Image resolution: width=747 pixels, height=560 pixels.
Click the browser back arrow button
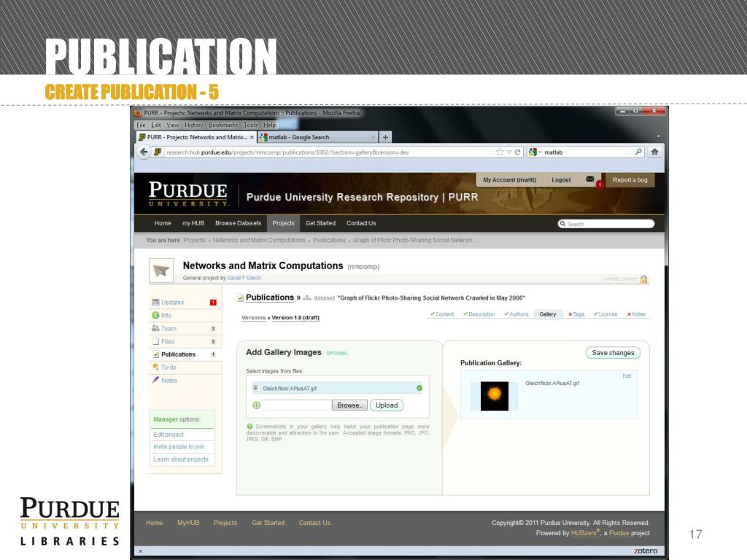[144, 152]
